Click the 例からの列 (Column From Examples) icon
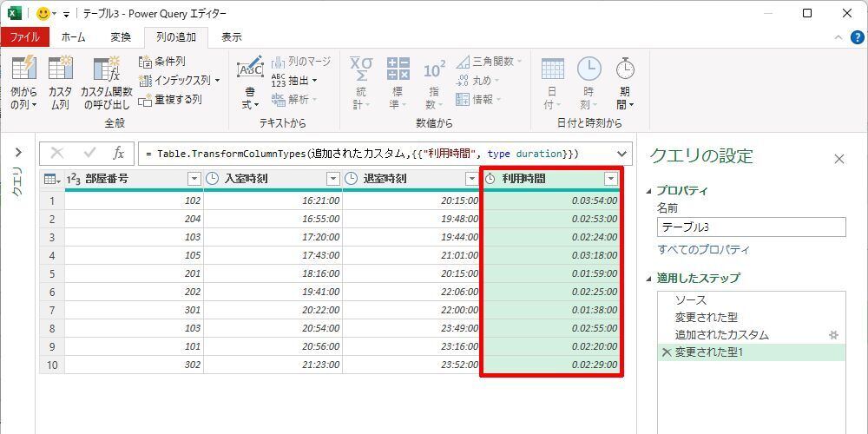 23,69
